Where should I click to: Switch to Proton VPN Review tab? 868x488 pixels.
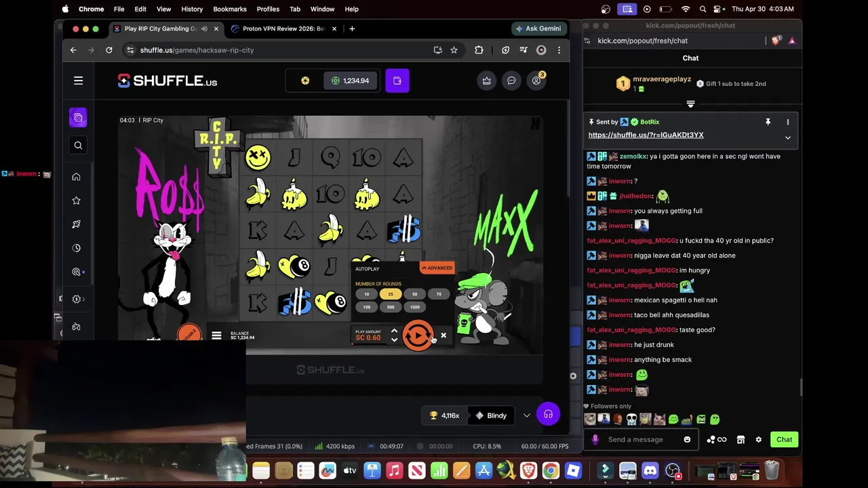[x=283, y=28]
